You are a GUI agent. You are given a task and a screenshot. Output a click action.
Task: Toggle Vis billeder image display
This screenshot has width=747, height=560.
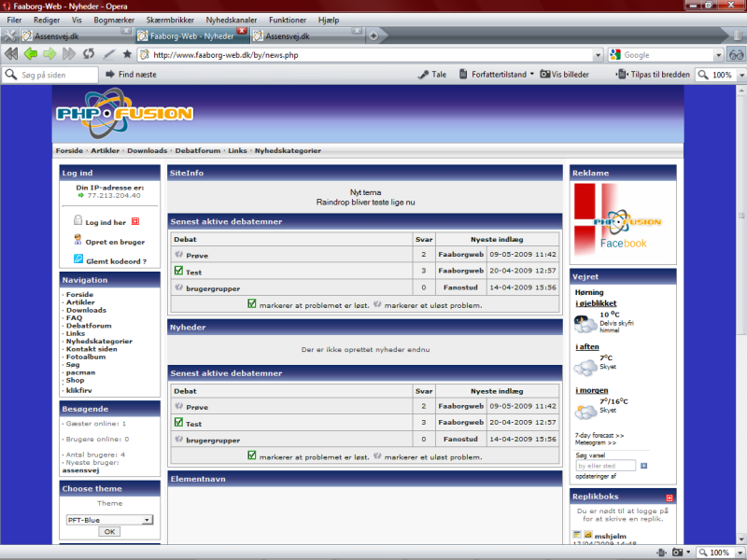[545, 75]
